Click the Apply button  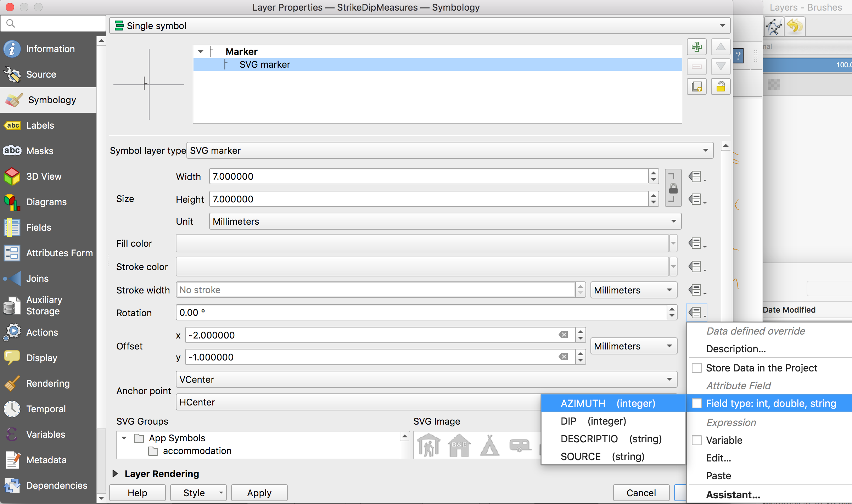click(x=259, y=493)
